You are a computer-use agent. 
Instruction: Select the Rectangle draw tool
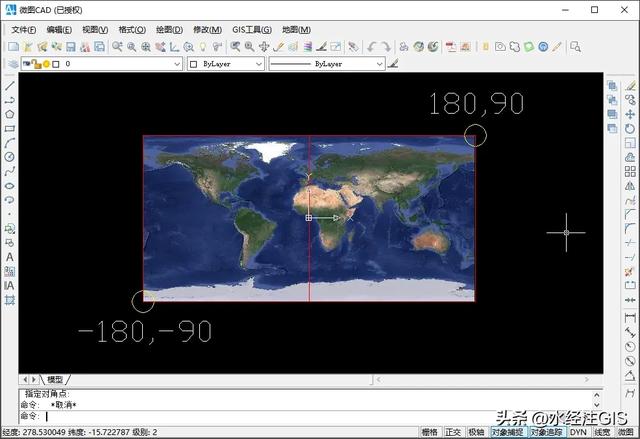click(x=10, y=129)
